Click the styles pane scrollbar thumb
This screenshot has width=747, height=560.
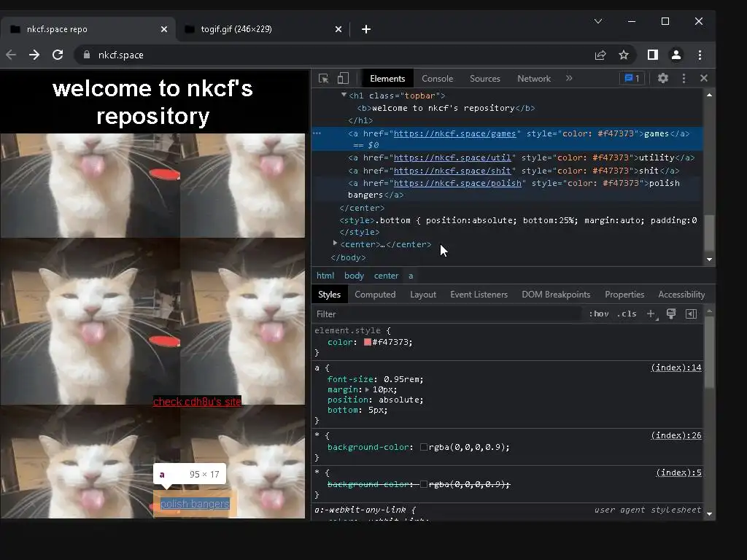(x=709, y=352)
